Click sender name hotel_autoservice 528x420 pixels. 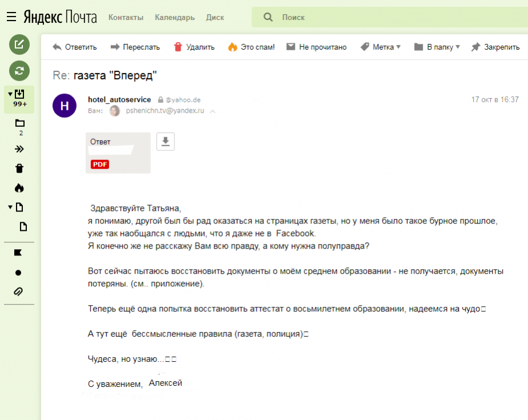(119, 99)
